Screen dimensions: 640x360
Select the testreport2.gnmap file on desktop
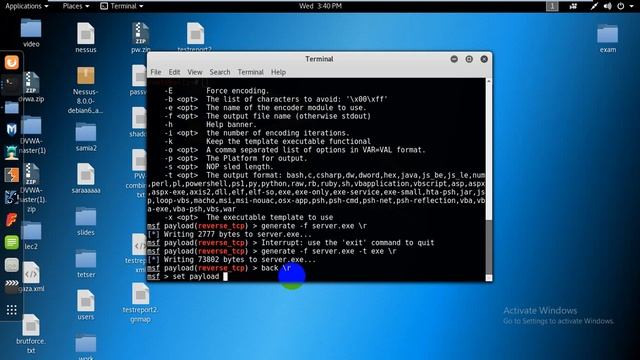[x=140, y=303]
